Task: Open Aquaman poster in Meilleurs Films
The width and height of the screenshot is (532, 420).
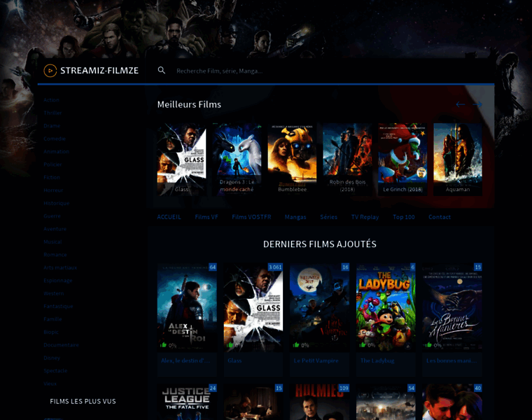Action: coord(458,160)
